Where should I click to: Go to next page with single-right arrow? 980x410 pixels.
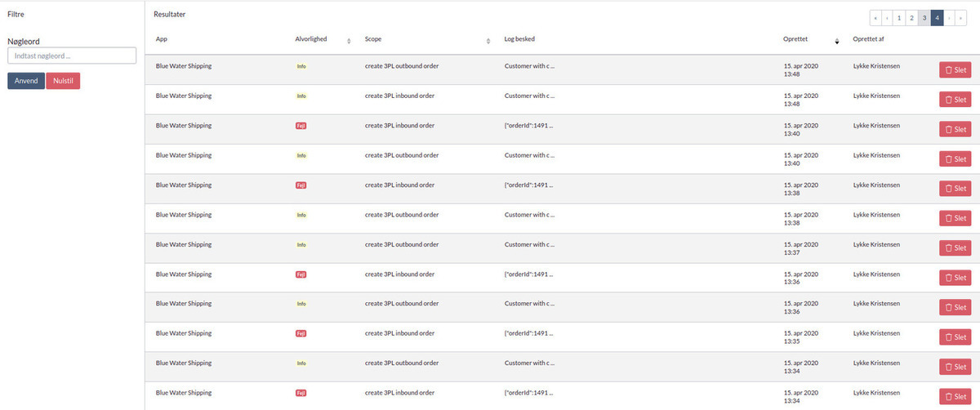click(949, 17)
